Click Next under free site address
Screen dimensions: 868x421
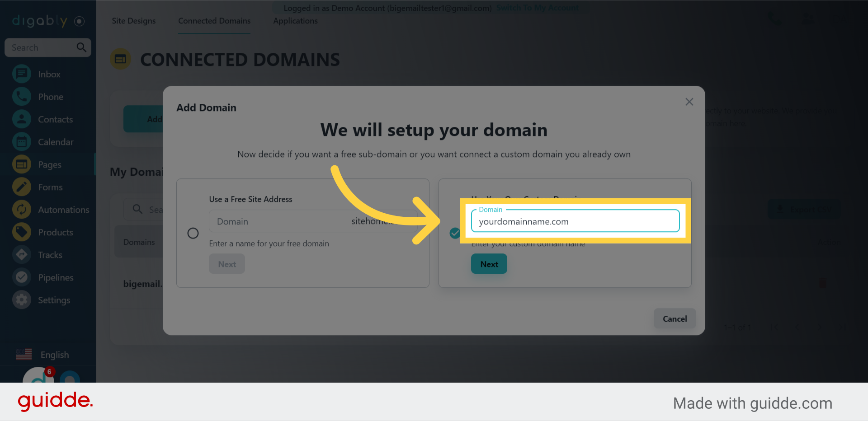227,264
